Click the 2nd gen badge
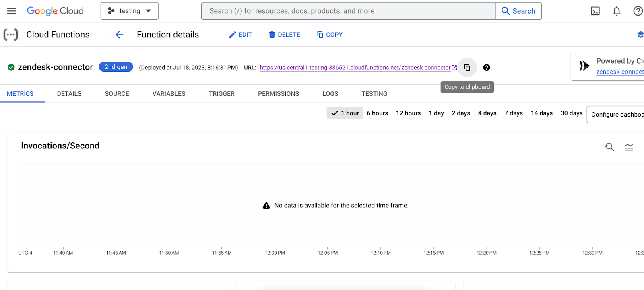644x290 pixels. pyautogui.click(x=116, y=67)
